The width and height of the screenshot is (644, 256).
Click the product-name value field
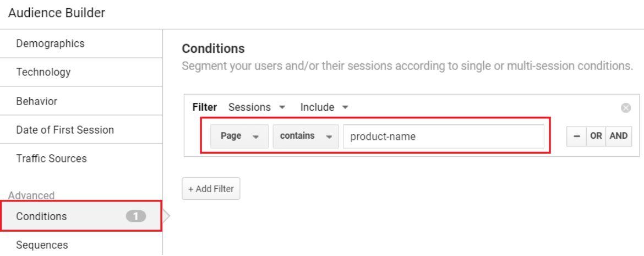click(x=444, y=137)
